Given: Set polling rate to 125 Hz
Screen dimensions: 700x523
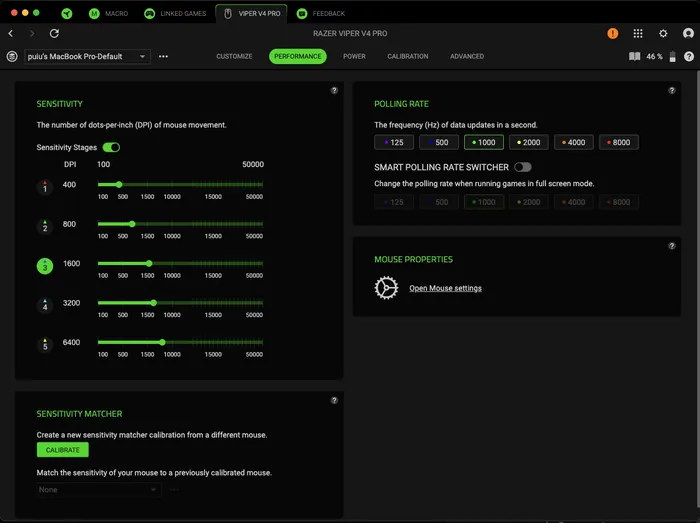Looking at the screenshot, I should pos(394,142).
